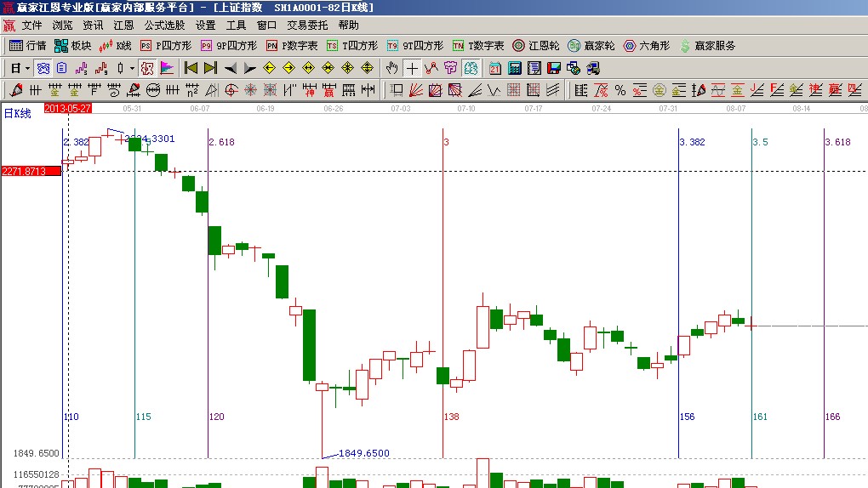Click the percent sign drawing tool

[620, 90]
